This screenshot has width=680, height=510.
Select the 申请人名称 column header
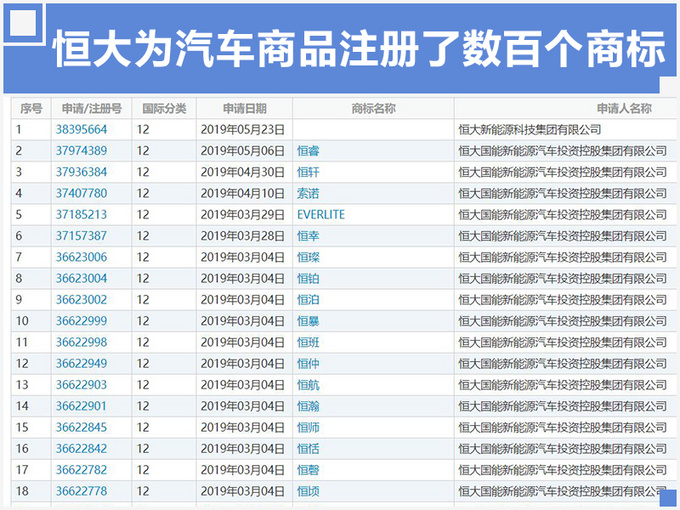[x=566, y=108]
